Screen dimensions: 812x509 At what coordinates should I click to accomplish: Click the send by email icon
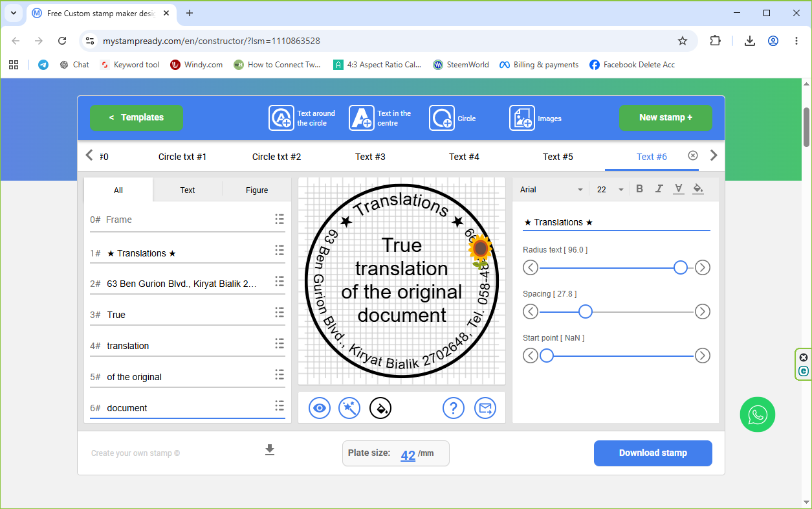[x=485, y=408]
